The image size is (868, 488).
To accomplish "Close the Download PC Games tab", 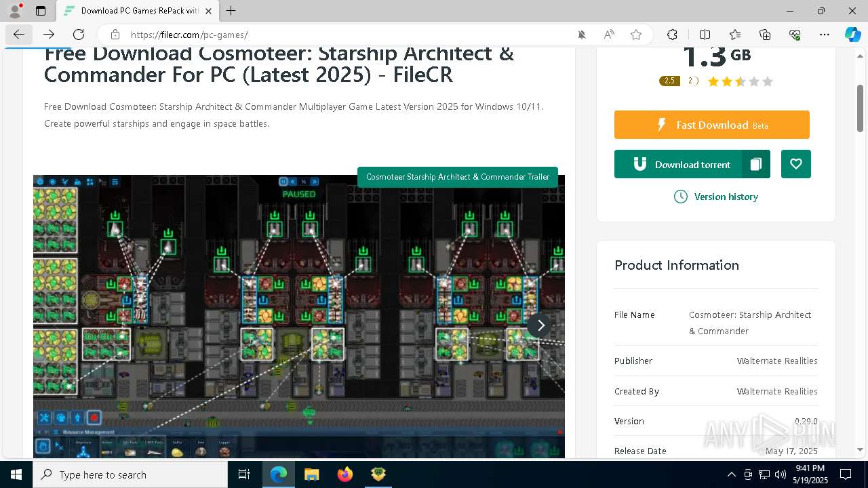I will point(208,11).
